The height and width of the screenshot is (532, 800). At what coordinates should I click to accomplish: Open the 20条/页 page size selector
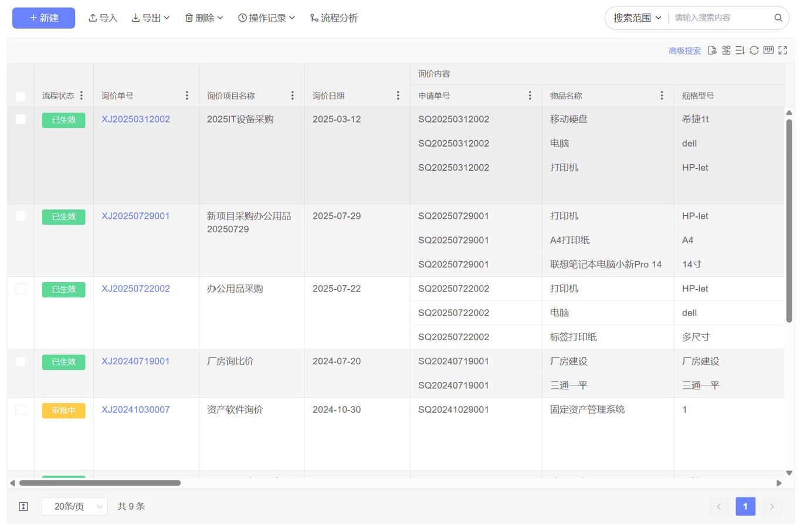(74, 506)
